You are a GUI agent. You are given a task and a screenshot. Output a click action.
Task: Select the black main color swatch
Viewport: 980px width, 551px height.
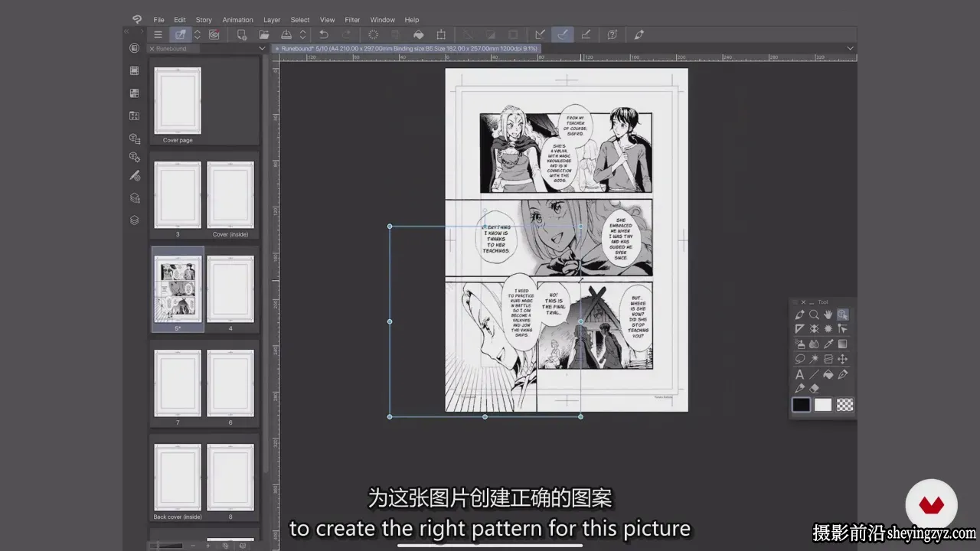tap(801, 405)
